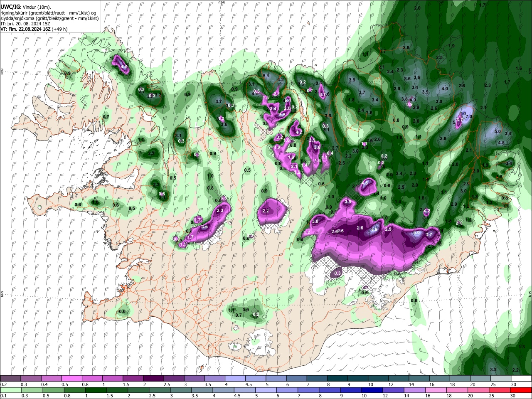Select the "slydda/snjókoma" legend description line
Viewport: 532px width, 399px height.
click(x=49, y=18)
